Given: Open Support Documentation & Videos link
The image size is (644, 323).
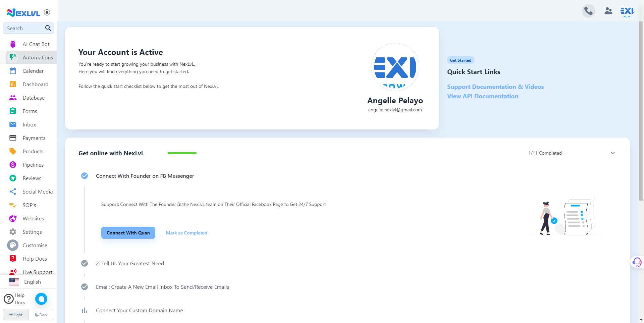Looking at the screenshot, I should (x=495, y=87).
